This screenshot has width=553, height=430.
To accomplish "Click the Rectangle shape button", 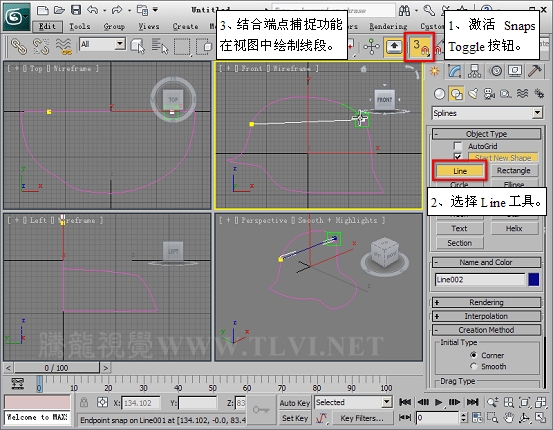I will click(x=514, y=171).
